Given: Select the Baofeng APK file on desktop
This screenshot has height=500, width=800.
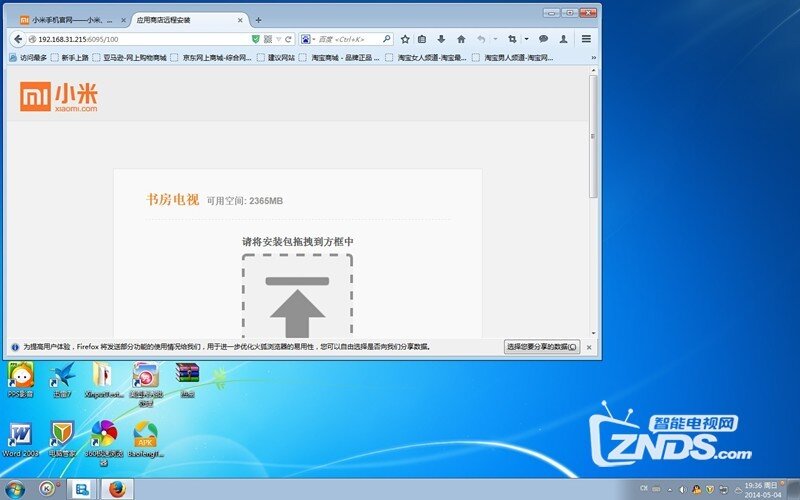Looking at the screenshot, I should click(x=145, y=439).
